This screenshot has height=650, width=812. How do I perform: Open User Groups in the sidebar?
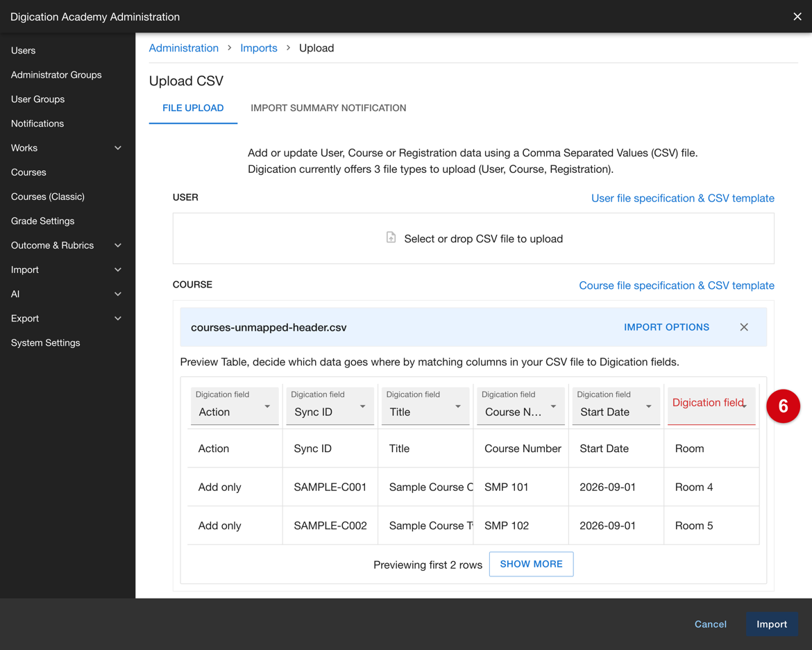(x=37, y=99)
